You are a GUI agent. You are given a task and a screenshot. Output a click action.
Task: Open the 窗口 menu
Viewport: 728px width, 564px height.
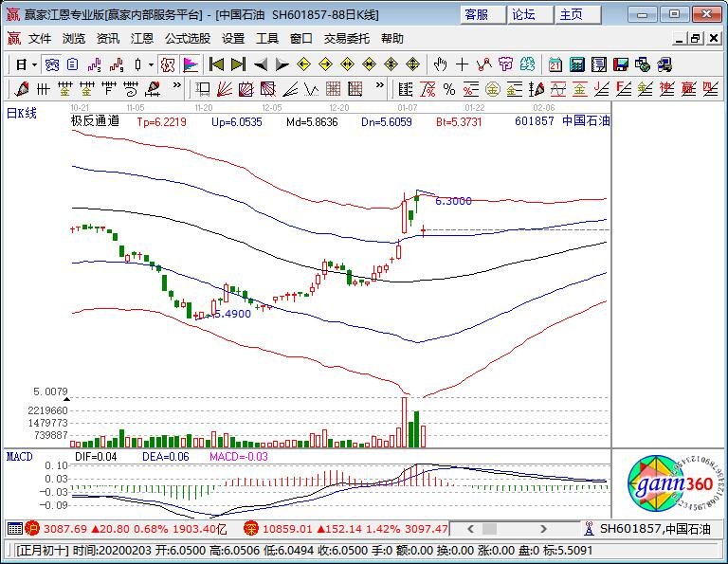point(300,39)
